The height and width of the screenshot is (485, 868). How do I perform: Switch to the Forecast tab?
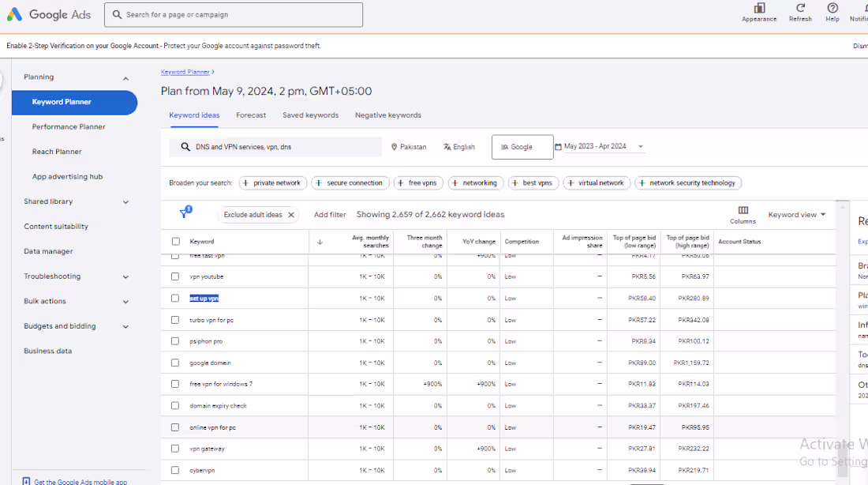[x=251, y=115]
